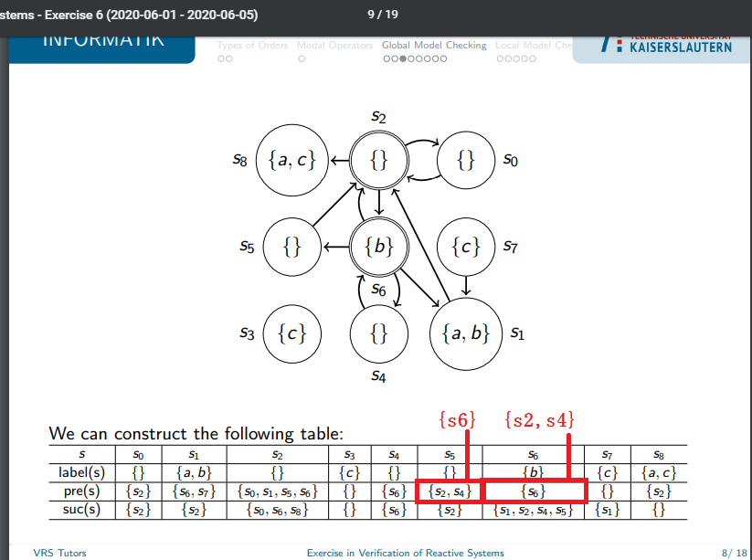
Task: Click the s2 column header in the table
Action: pos(277,455)
